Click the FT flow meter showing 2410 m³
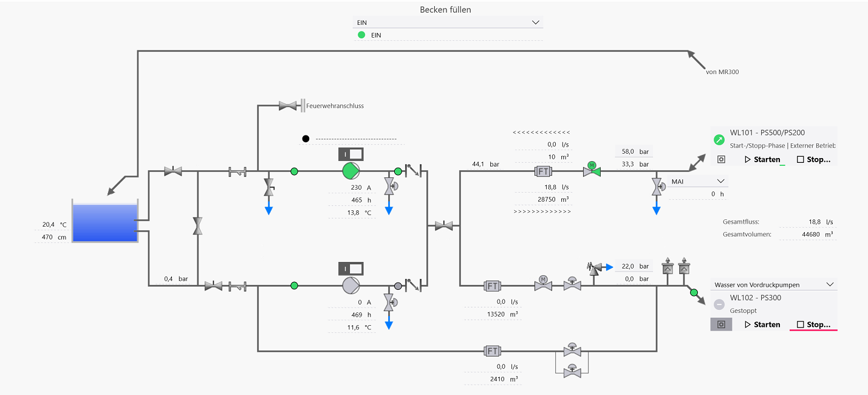Viewport: 868px width, 395px height. point(493,351)
